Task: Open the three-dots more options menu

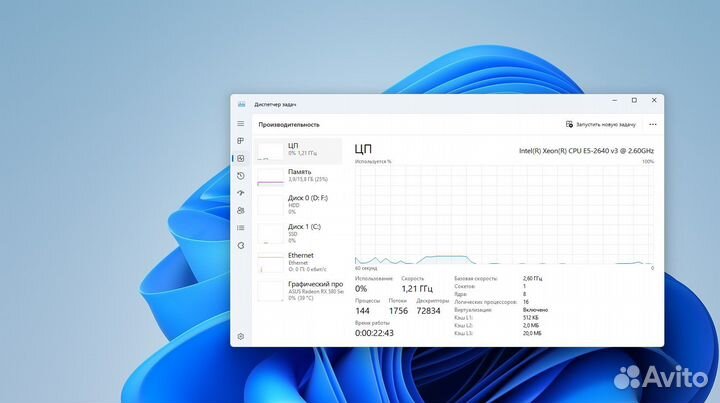Action: 652,124
